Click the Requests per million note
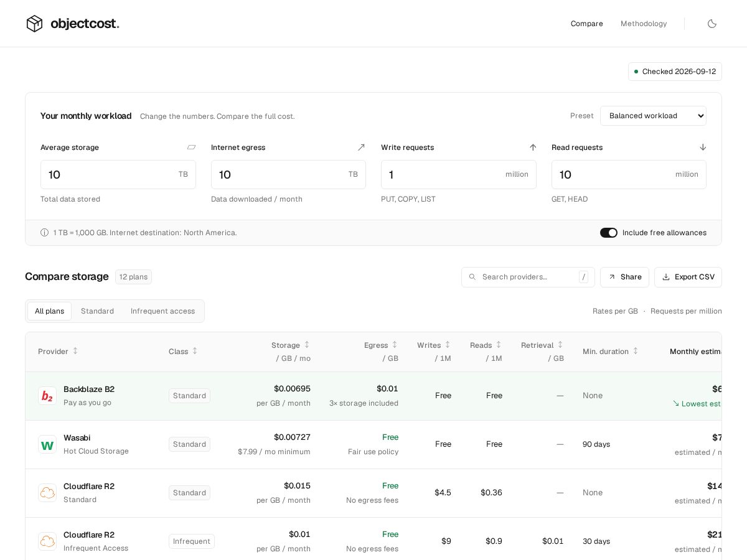Screen dimensions: 747x560 pos(686,311)
